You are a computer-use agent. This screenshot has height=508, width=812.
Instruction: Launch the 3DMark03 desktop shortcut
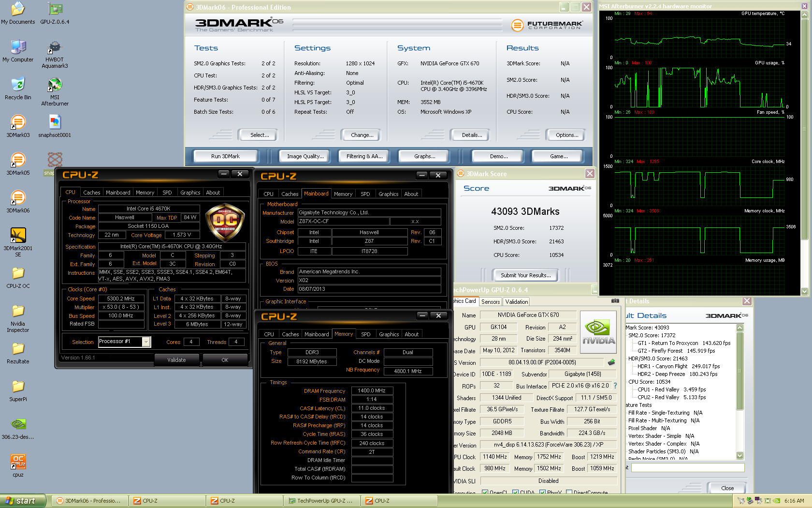[18, 126]
